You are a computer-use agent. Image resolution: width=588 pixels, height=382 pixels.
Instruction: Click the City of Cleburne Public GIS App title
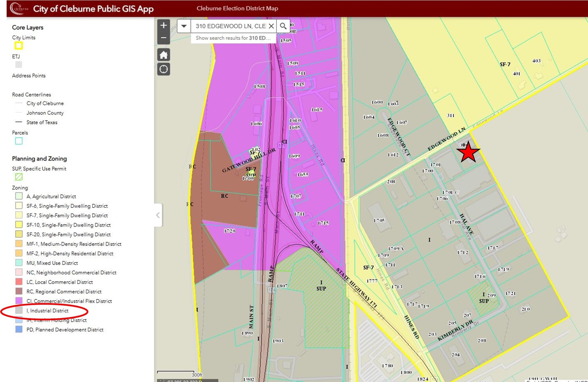point(93,9)
